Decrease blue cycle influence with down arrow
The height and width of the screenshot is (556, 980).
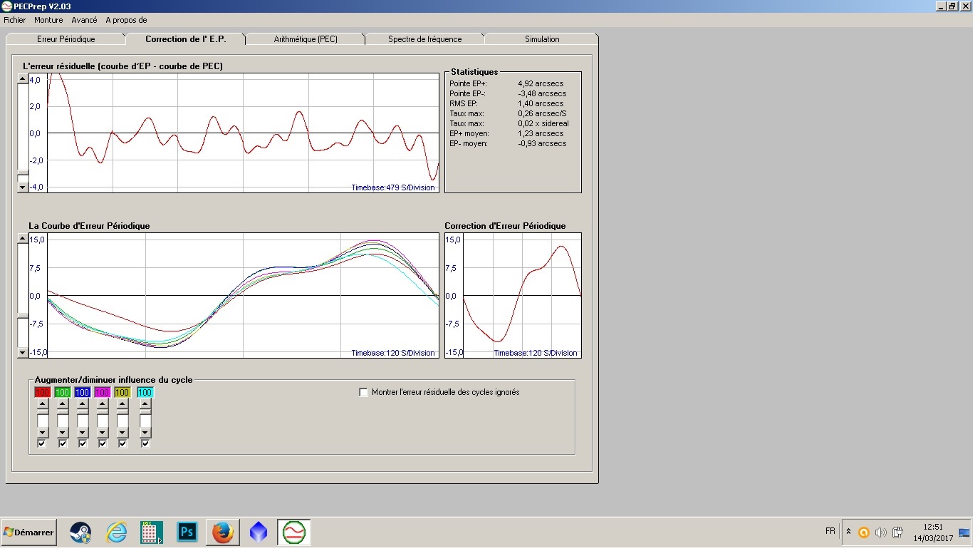pyautogui.click(x=83, y=433)
